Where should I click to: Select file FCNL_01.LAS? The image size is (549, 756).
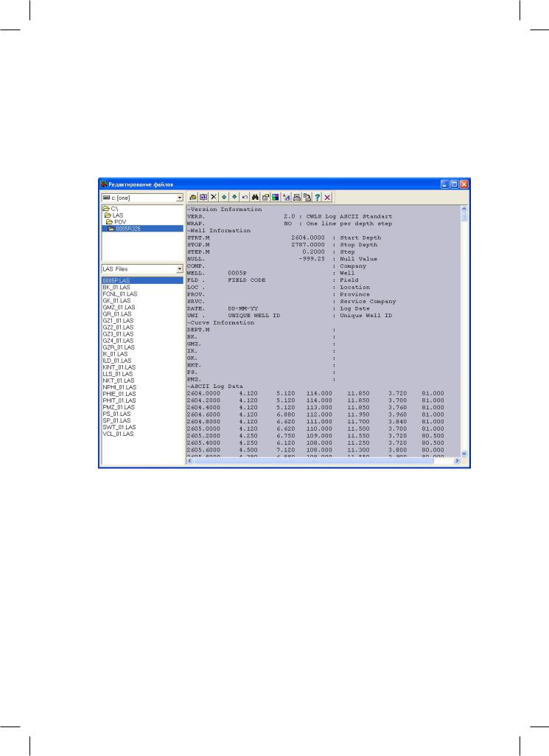click(x=120, y=294)
